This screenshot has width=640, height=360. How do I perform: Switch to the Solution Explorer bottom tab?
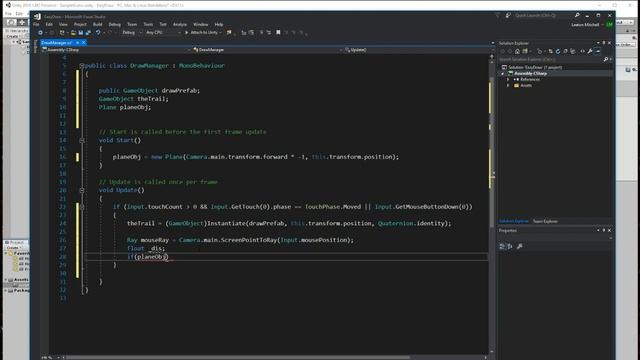513,221
